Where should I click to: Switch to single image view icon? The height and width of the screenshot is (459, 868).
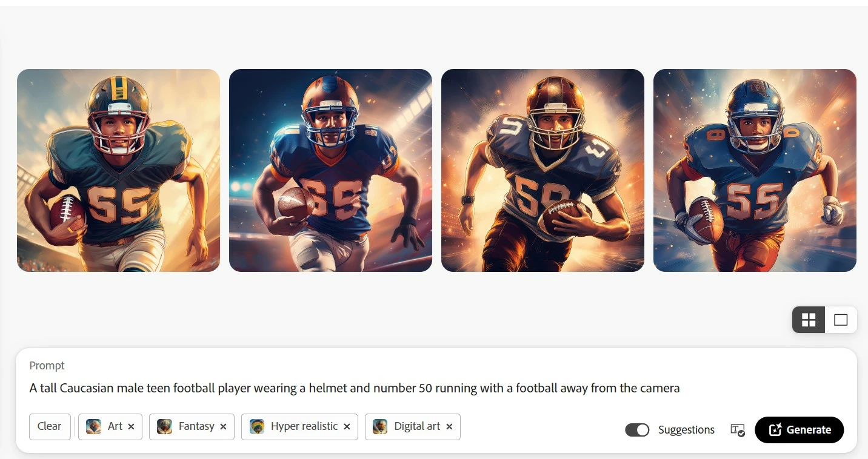(x=841, y=320)
